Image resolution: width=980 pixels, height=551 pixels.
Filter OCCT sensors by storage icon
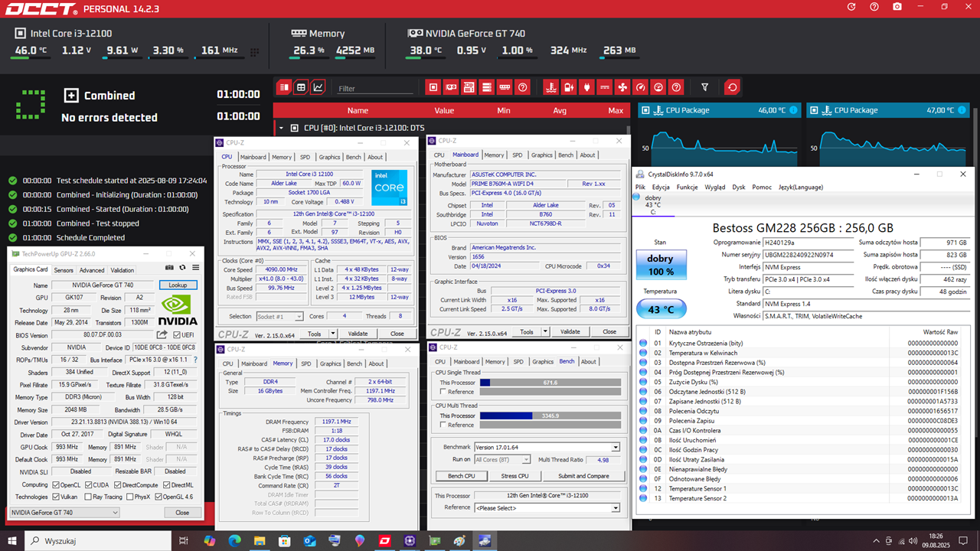(487, 87)
